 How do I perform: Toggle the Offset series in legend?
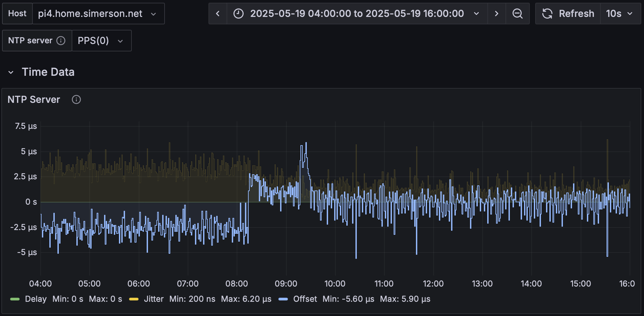tap(305, 299)
